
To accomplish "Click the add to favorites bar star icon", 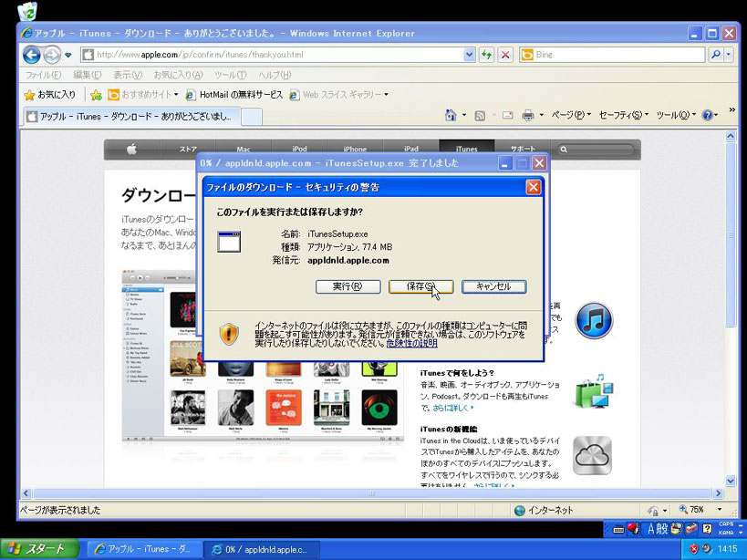I will click(97, 95).
